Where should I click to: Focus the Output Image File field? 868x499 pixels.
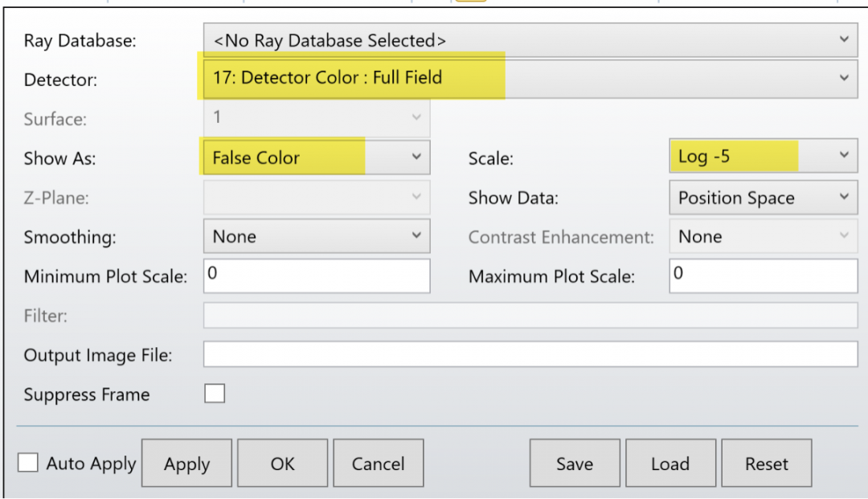530,354
